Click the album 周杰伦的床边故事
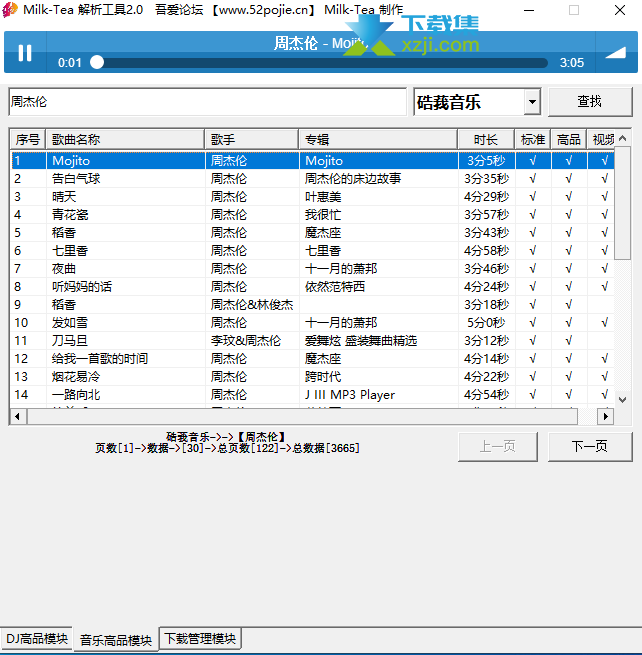 353,179
